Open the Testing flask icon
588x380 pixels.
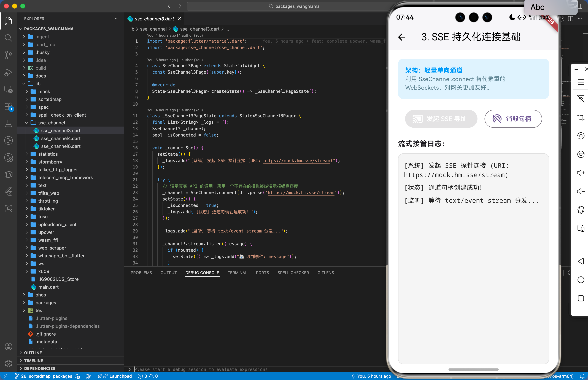8,123
